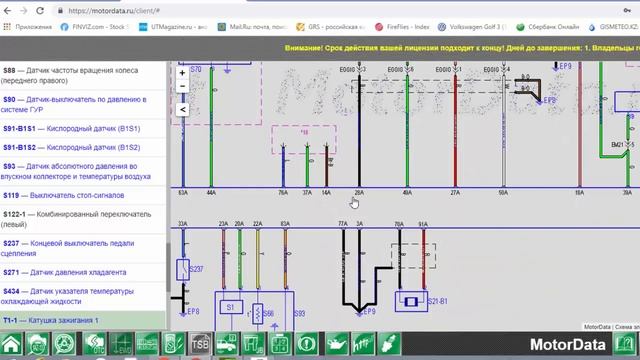Select S91-B1S2 oxygen sensor entry
This screenshot has height=360, width=640.
click(x=83, y=147)
